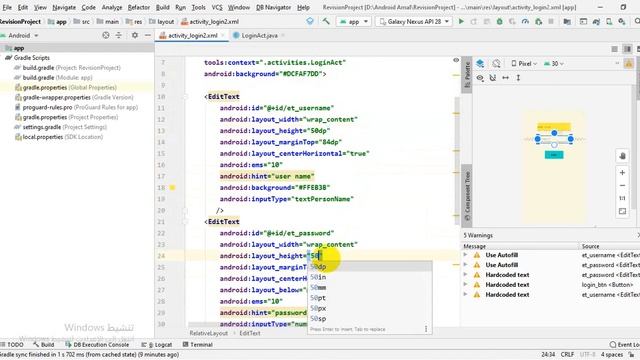Open the Terminal tool window
640x360 pixels.
[x=198, y=344]
